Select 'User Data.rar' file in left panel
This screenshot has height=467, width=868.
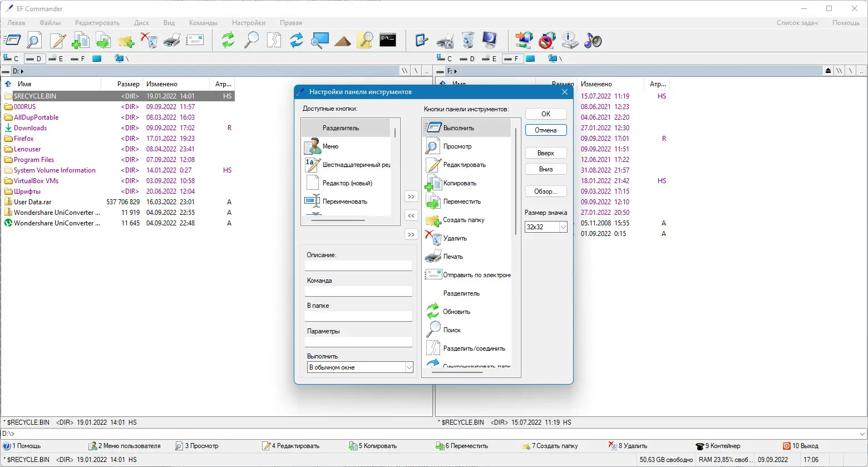(x=32, y=202)
